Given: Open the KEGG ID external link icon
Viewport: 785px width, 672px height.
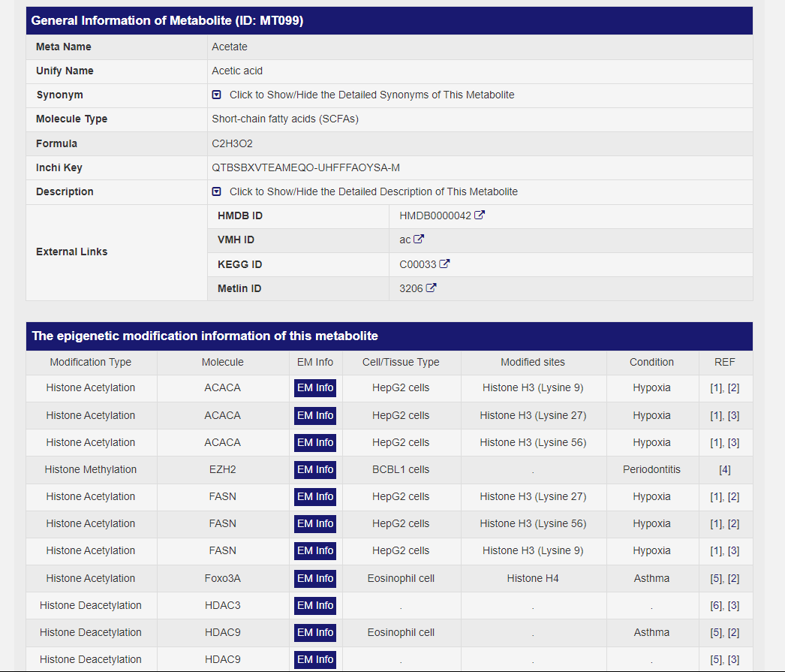Looking at the screenshot, I should (x=445, y=264).
